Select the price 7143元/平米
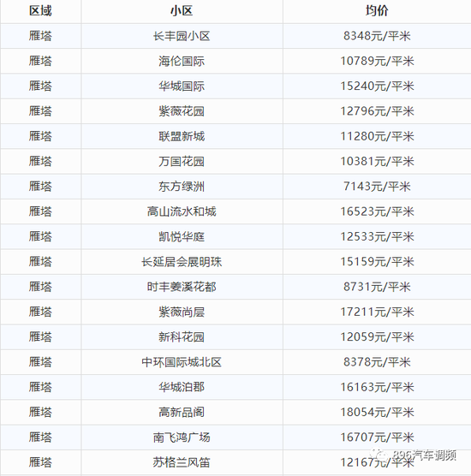This screenshot has width=471, height=476. pyautogui.click(x=377, y=187)
